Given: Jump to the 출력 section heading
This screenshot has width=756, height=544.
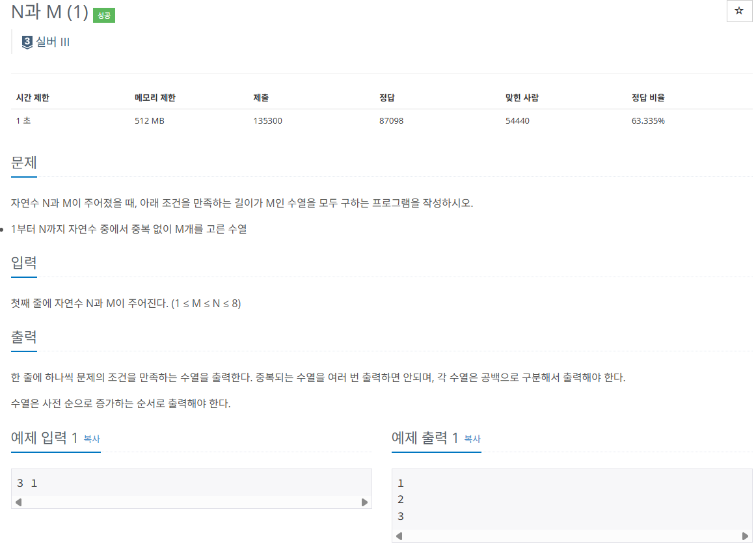Looking at the screenshot, I should point(25,338).
